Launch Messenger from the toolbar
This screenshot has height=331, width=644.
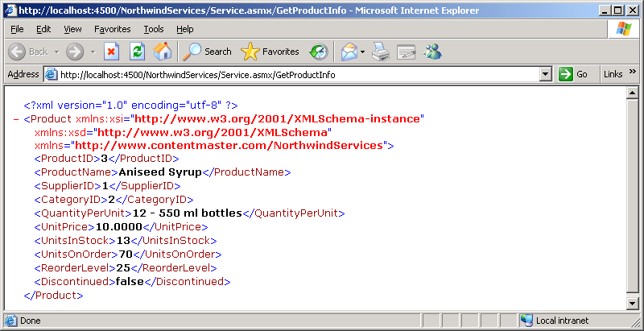pos(433,52)
